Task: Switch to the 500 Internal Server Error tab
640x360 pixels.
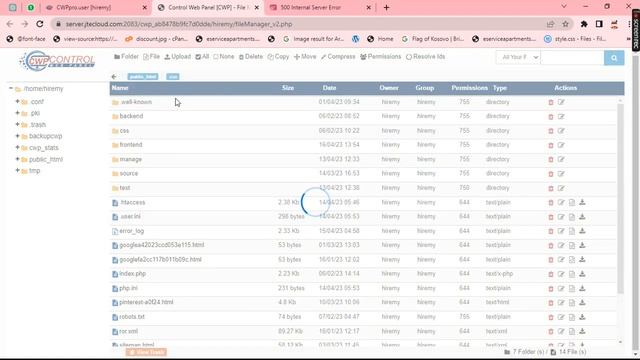Action: 319,7
